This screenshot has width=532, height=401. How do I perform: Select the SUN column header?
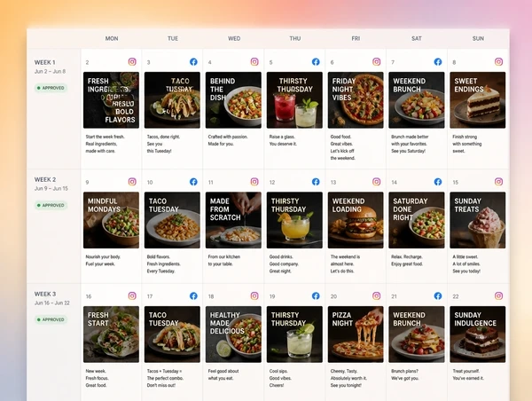tap(478, 39)
